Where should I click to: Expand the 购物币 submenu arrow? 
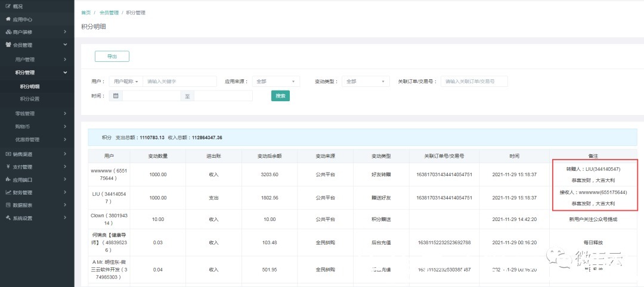pyautogui.click(x=65, y=127)
